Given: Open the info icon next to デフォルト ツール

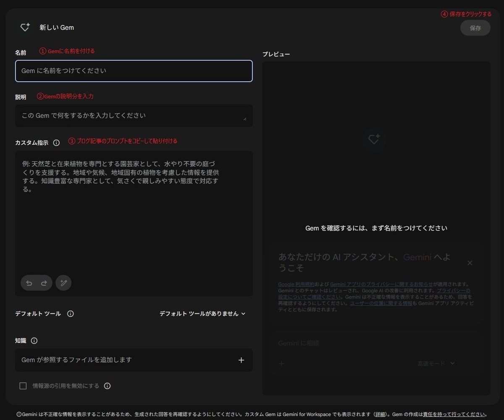Looking at the screenshot, I should 71,313.
